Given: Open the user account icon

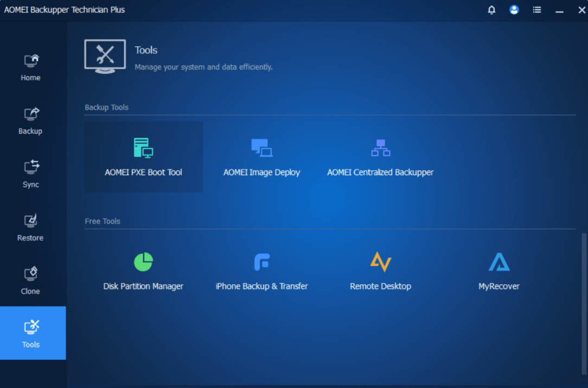Looking at the screenshot, I should 514,9.
